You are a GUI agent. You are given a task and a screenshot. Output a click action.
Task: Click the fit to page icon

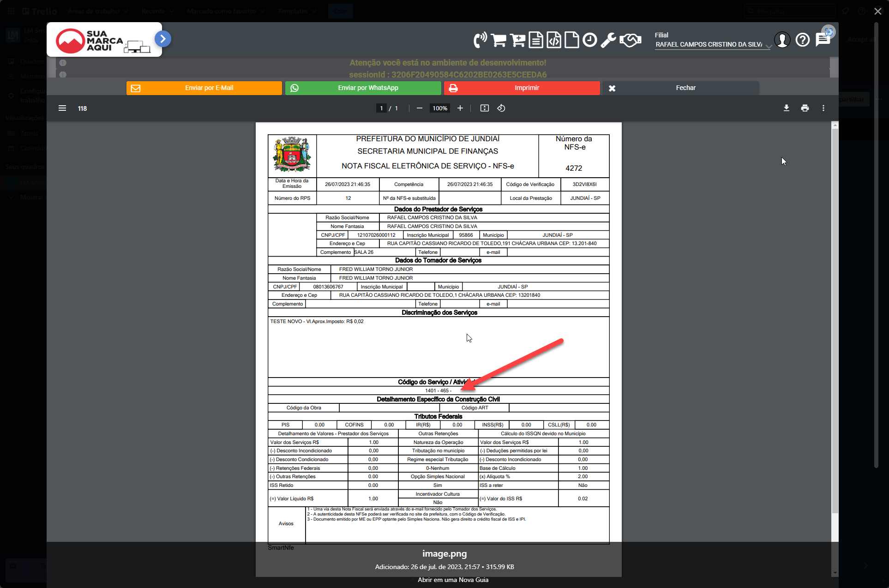tap(484, 108)
